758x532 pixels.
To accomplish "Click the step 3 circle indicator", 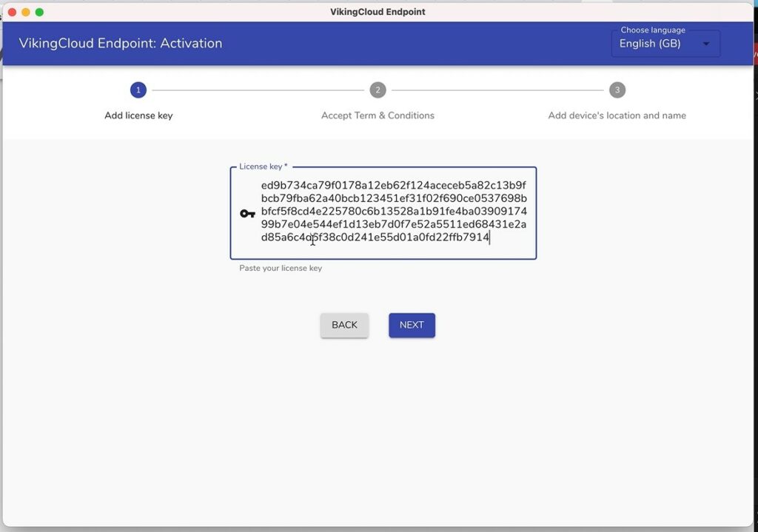I will coord(617,90).
